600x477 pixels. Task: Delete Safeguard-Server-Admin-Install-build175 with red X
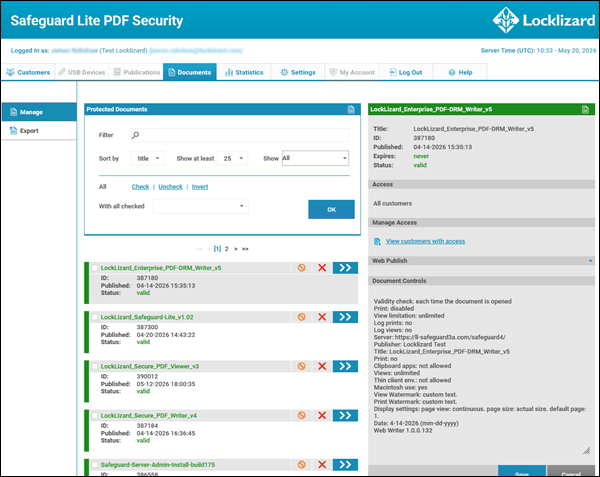tap(322, 465)
